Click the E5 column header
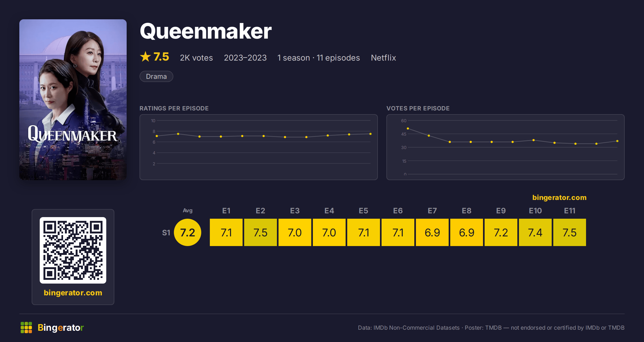Image resolution: width=644 pixels, height=342 pixels. pos(364,211)
